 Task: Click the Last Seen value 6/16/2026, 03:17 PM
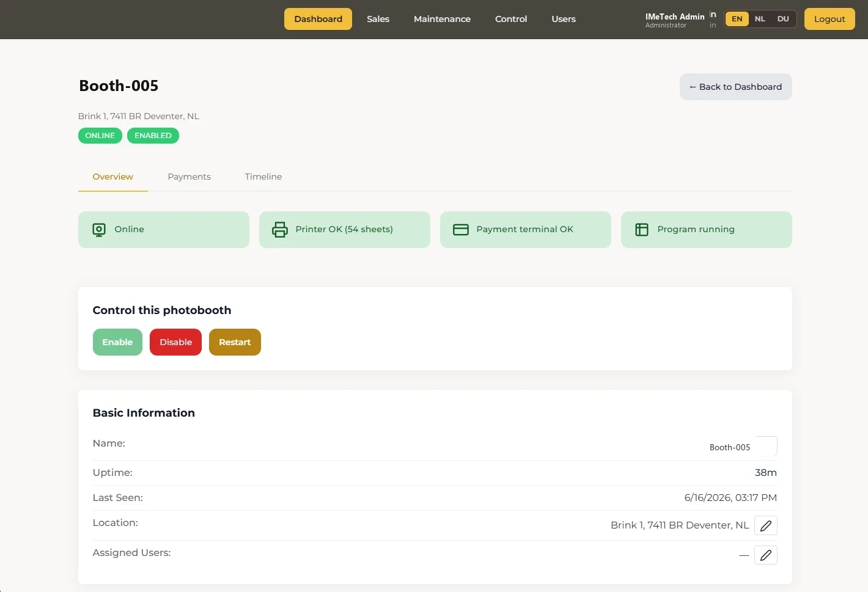[x=730, y=498]
